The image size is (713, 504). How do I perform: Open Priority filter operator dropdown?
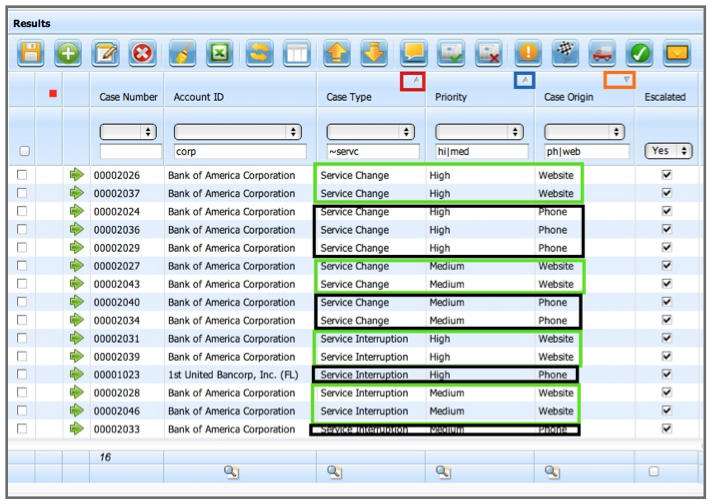coord(479,132)
